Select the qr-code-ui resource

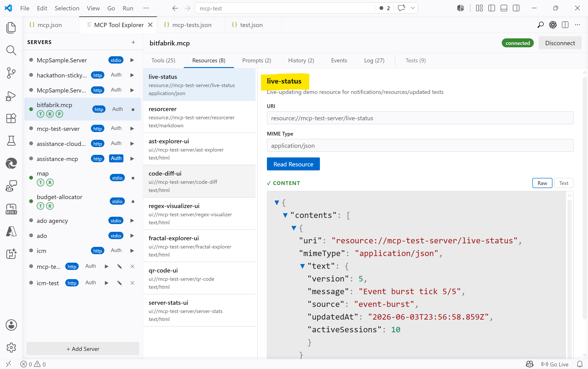(x=199, y=278)
